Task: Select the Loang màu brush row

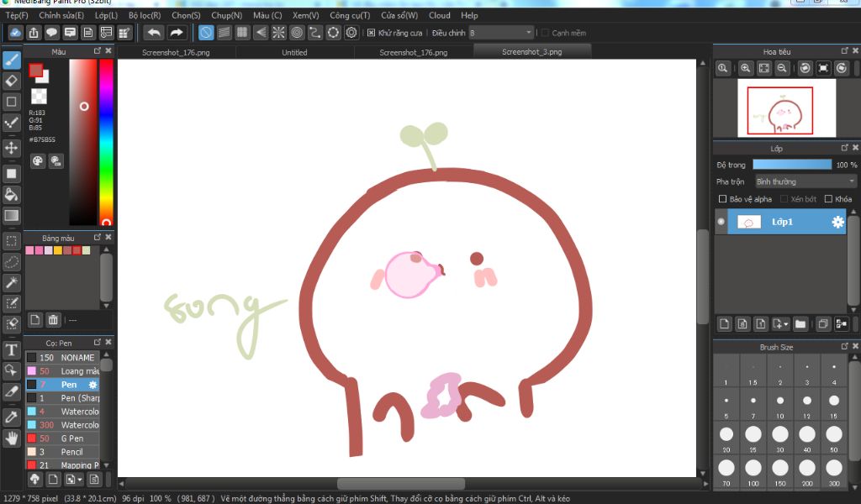Action: 62,371
